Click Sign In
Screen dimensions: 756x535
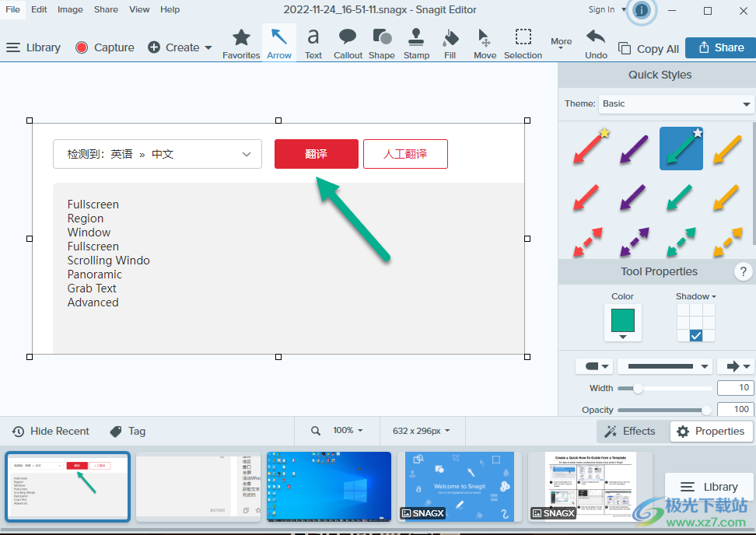tap(601, 9)
